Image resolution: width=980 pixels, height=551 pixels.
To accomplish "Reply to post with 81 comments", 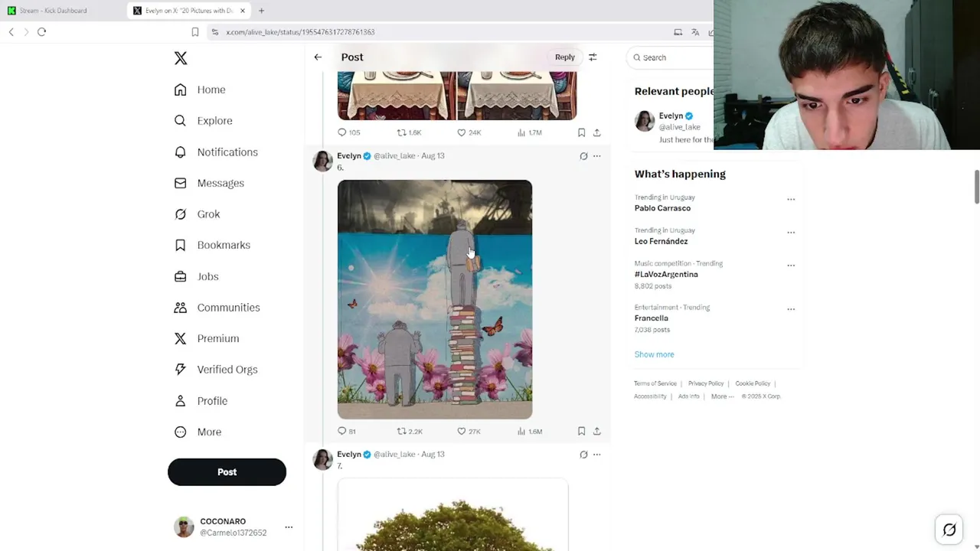I will coord(347,432).
